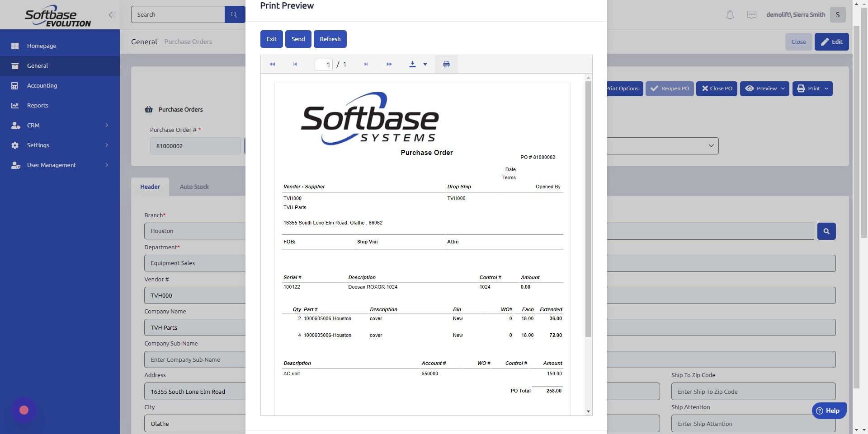This screenshot has height=434, width=868.
Task: Open Accounting in sidebar
Action: coord(60,85)
